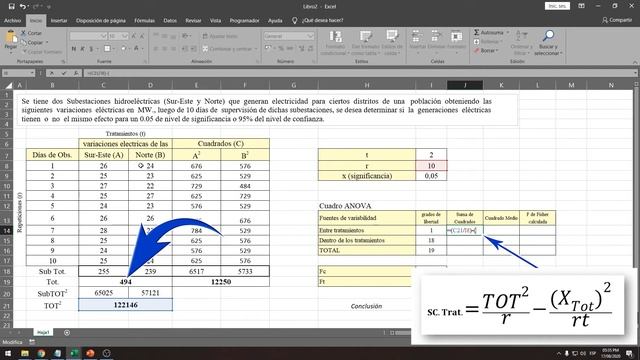This screenshot has height=360, width=640.
Task: Click Excel icon in taskbar
Action: click(74, 353)
